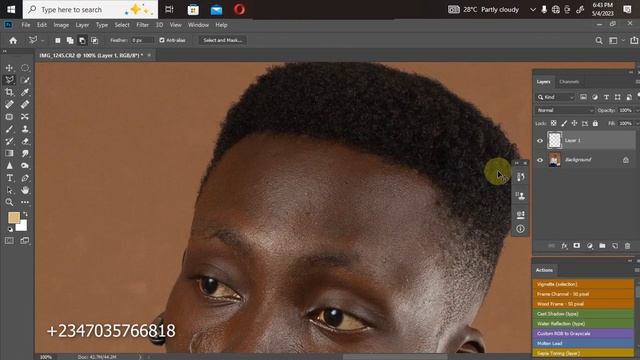Swap foreground and background colors
The width and height of the screenshot is (640, 360).
25,214
